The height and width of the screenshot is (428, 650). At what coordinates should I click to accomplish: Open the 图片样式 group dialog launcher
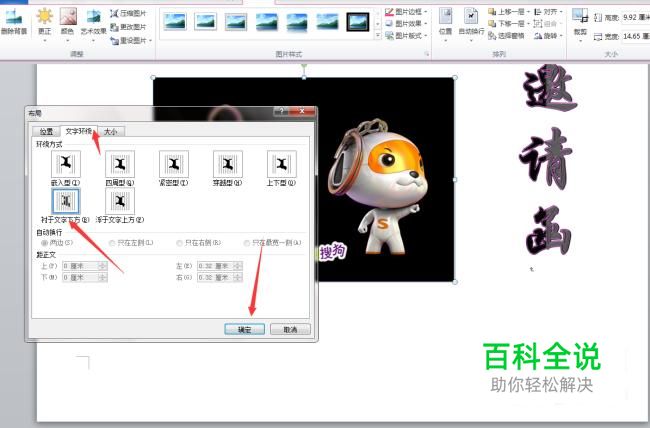(426, 54)
